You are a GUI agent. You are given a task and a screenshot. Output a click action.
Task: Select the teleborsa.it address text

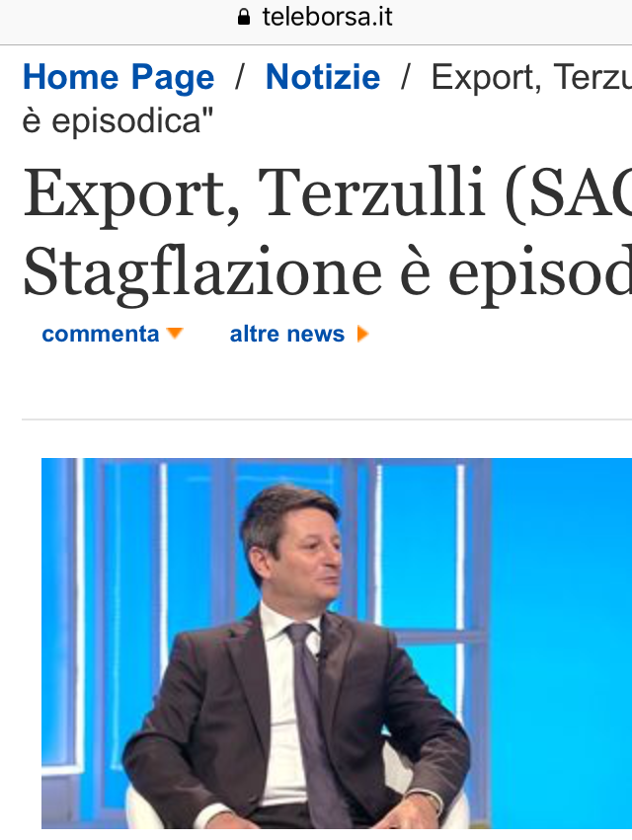tap(327, 17)
